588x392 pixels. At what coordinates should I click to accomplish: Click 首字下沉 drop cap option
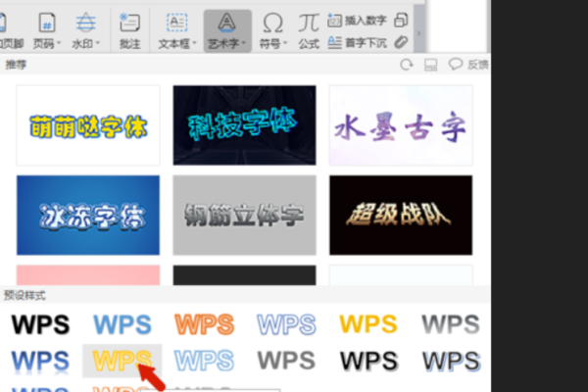pyautogui.click(x=357, y=42)
